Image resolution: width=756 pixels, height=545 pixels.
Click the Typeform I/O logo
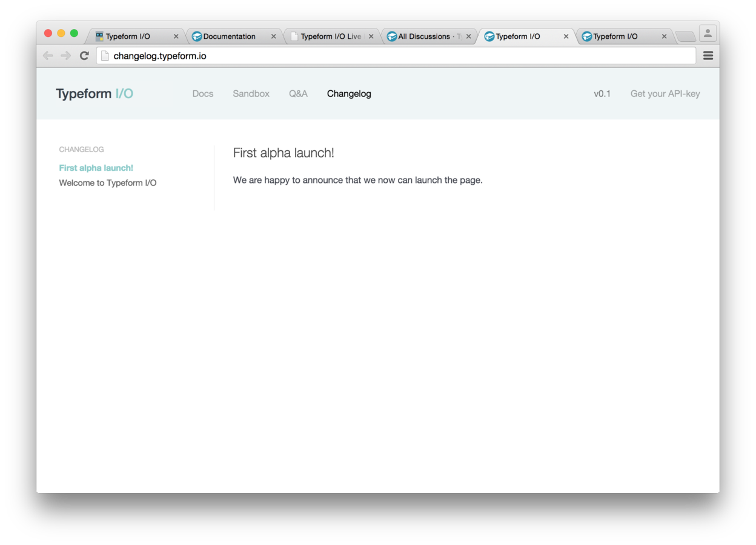pos(94,94)
